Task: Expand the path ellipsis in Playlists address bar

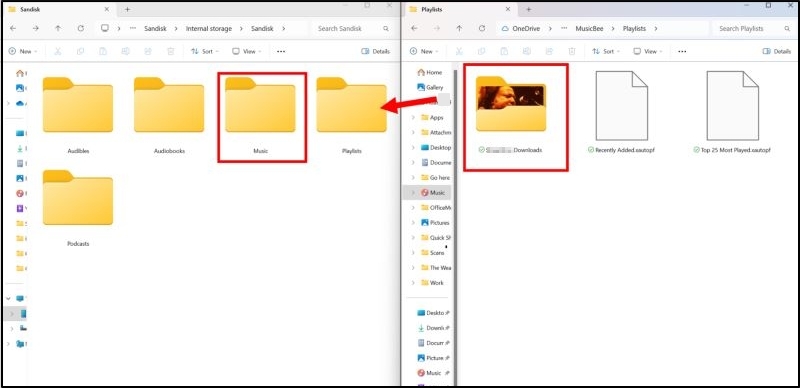Action: click(564, 29)
